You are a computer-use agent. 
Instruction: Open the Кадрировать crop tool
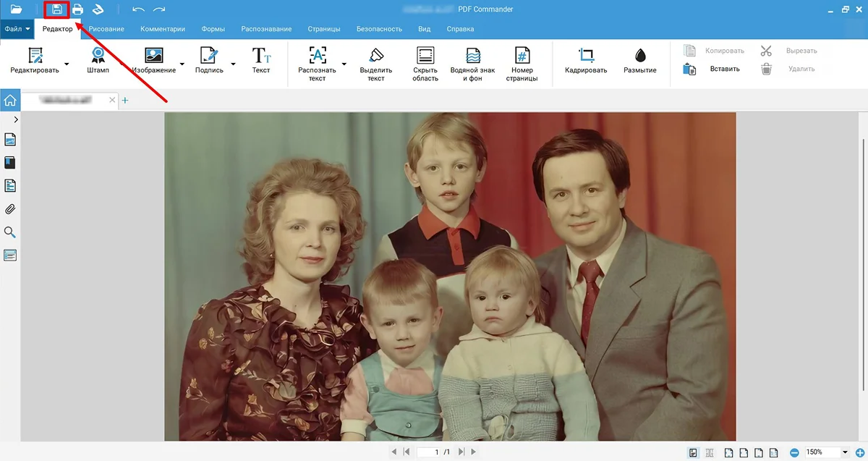pos(586,60)
